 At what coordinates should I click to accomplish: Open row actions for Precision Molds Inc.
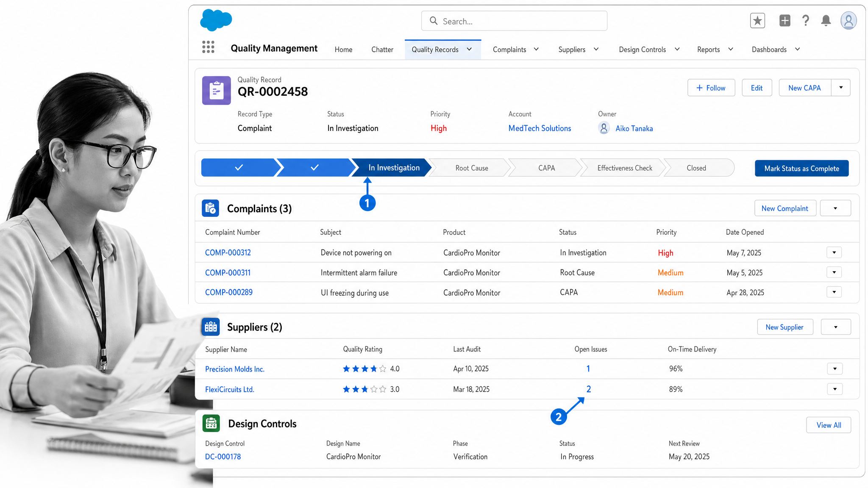pyautogui.click(x=835, y=369)
